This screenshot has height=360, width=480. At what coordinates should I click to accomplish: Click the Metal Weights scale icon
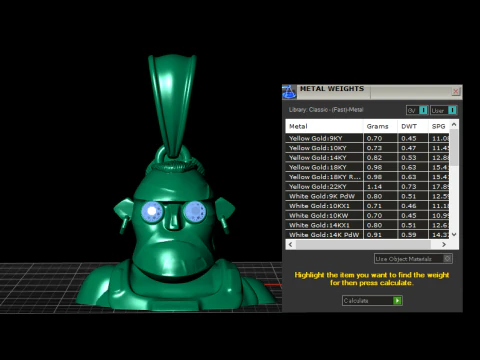point(289,92)
